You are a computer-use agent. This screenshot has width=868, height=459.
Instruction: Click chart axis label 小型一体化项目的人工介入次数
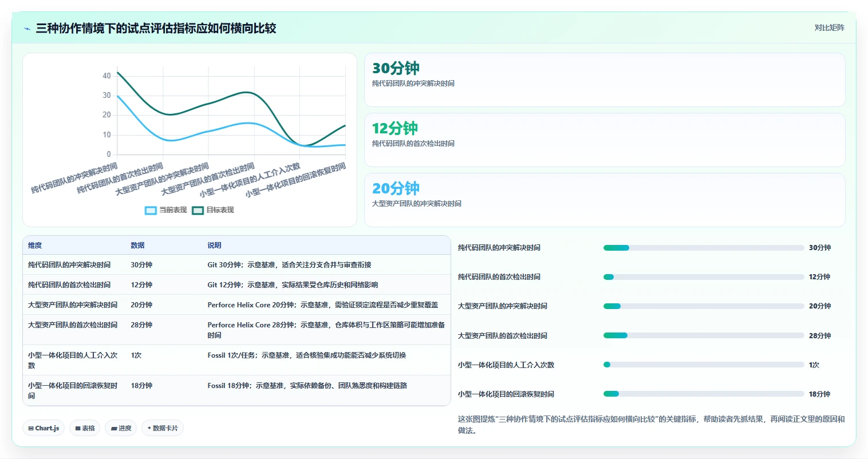coord(250,180)
